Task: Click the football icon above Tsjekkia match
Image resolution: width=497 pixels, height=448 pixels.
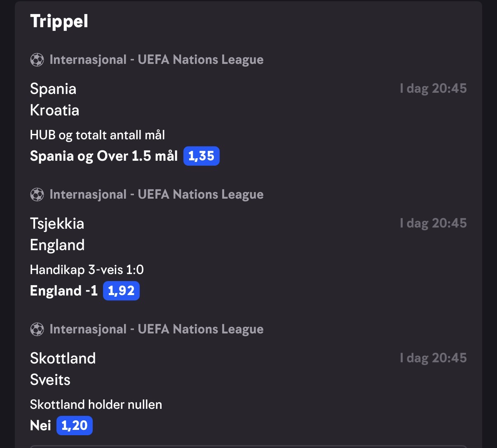Action: (x=37, y=195)
